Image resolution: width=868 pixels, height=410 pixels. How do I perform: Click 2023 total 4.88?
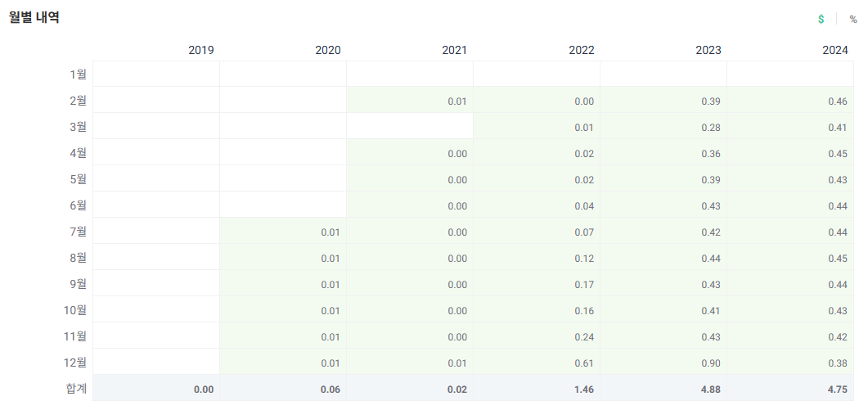711,390
